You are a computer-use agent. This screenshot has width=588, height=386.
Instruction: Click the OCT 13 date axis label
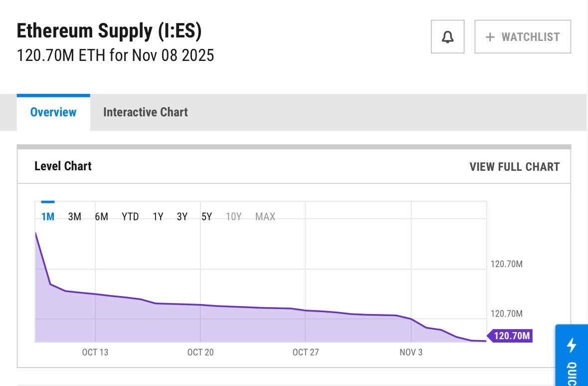[95, 353]
